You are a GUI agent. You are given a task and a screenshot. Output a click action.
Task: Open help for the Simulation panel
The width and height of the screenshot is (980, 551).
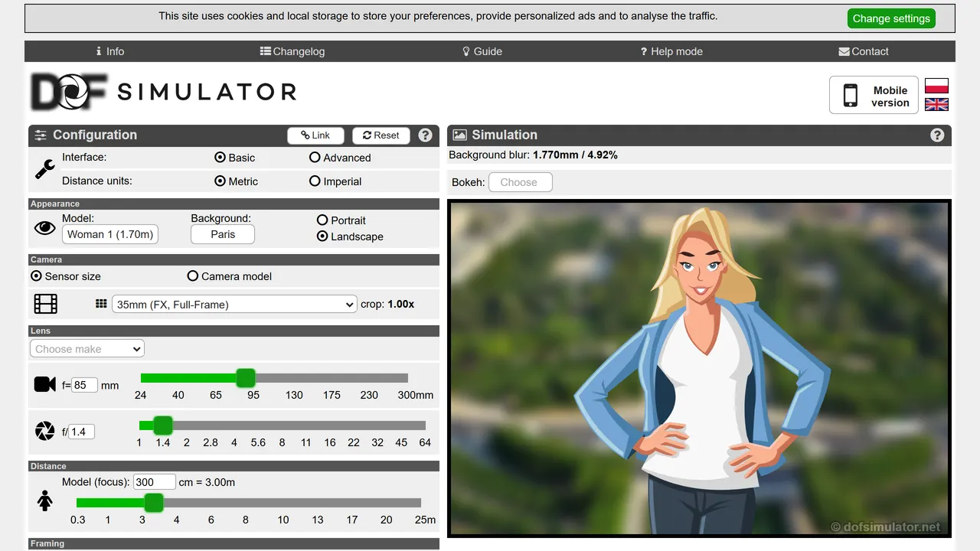point(937,135)
